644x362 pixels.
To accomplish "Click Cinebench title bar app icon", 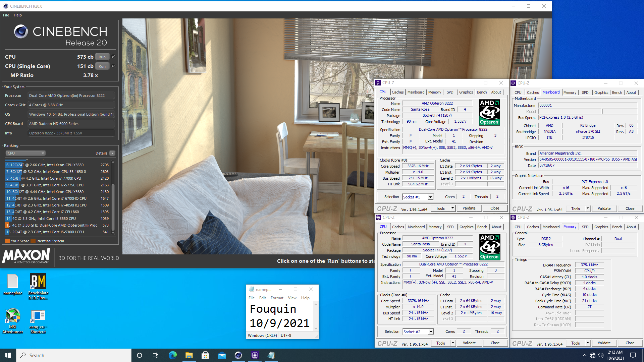I will [x=5, y=6].
